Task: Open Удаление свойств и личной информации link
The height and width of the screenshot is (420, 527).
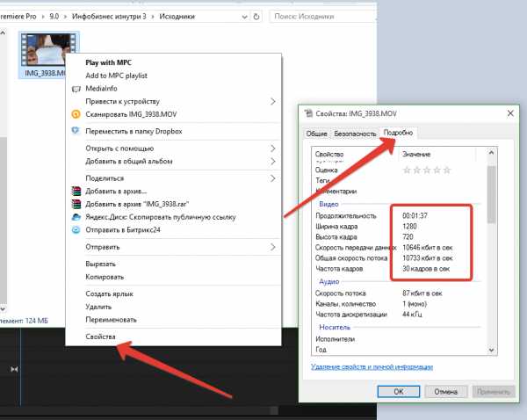Action: click(372, 366)
